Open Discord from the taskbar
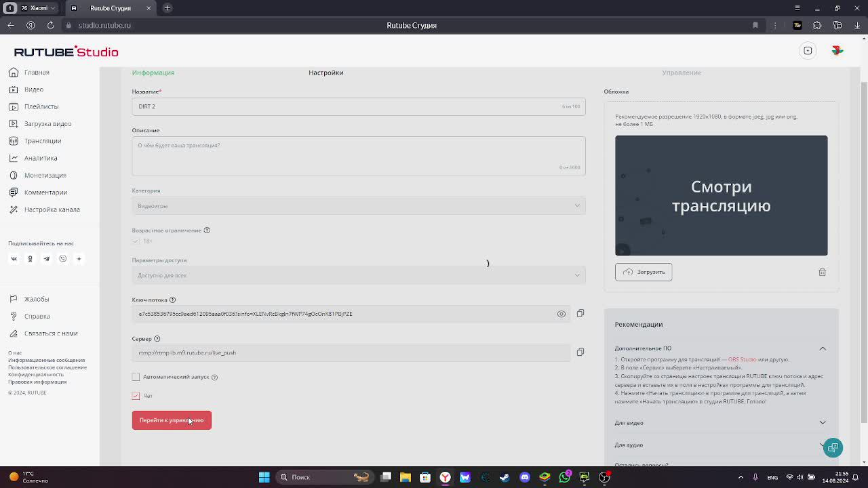868x488 pixels. tap(525, 477)
